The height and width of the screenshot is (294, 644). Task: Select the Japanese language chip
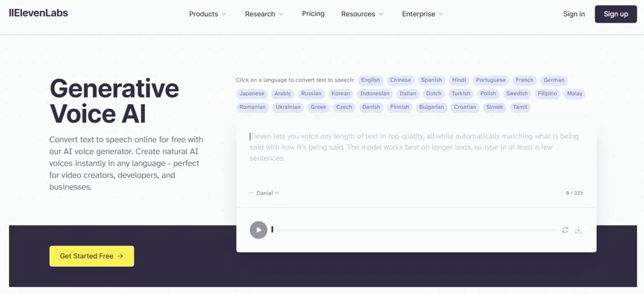tap(252, 94)
